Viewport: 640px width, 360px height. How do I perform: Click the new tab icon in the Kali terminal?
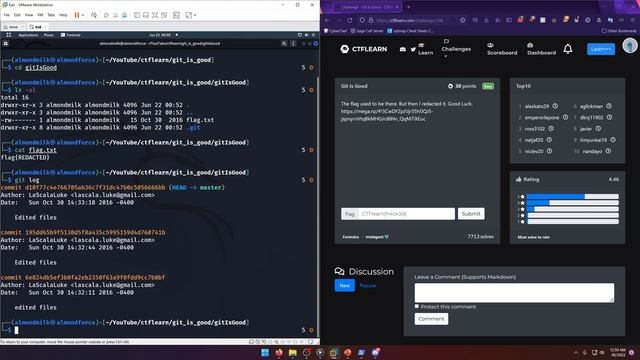click(6, 43)
